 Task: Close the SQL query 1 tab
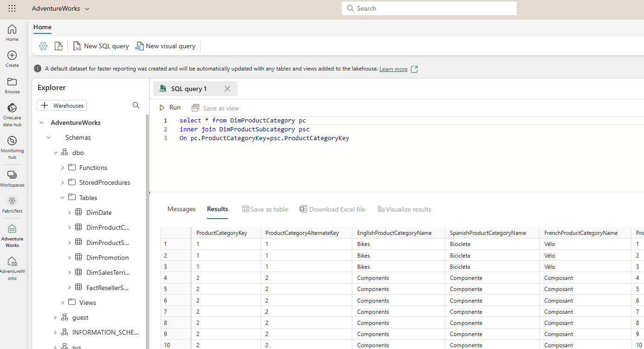click(228, 89)
